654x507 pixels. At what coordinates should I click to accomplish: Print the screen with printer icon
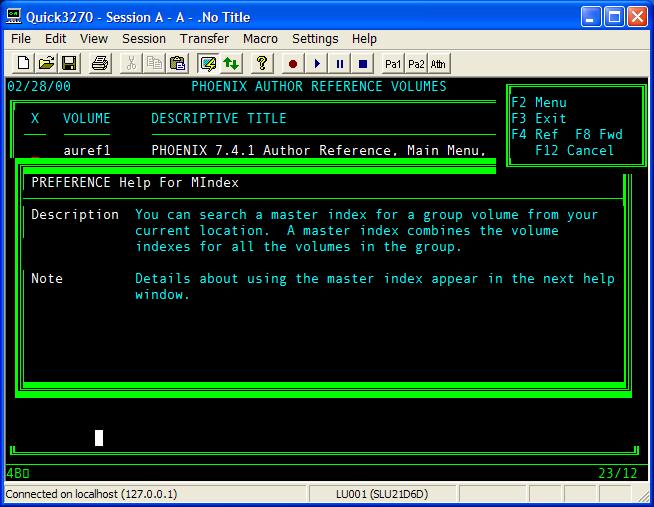pos(100,64)
